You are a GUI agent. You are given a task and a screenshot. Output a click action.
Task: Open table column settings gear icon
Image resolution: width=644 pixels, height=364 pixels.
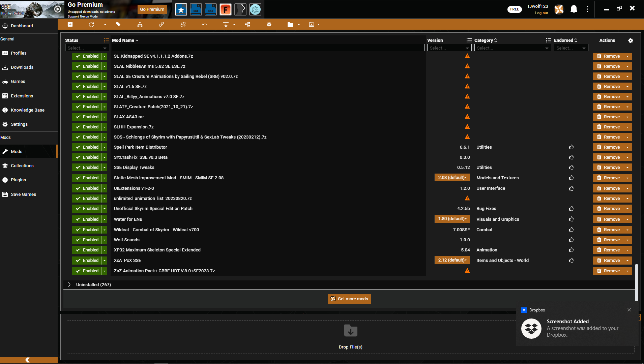click(x=631, y=40)
